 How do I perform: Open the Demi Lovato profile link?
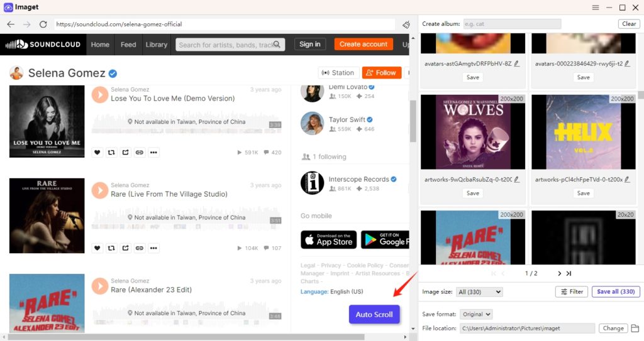(348, 87)
